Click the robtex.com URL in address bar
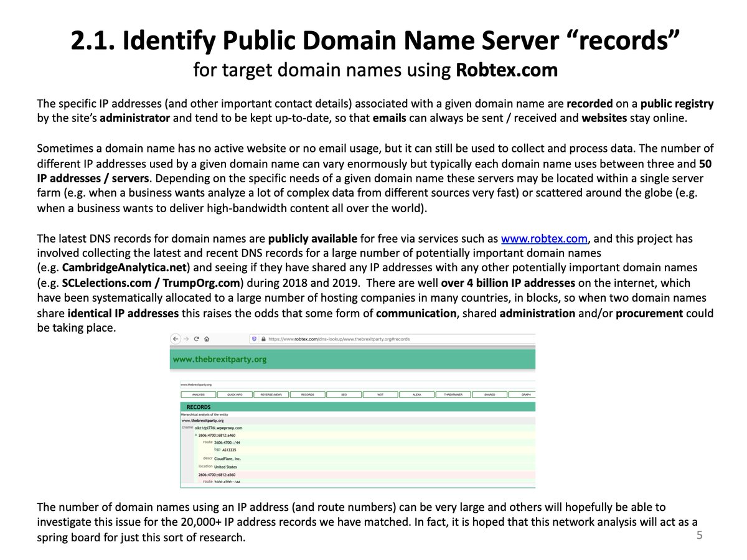This screenshot has height=560, width=747. pos(339,339)
